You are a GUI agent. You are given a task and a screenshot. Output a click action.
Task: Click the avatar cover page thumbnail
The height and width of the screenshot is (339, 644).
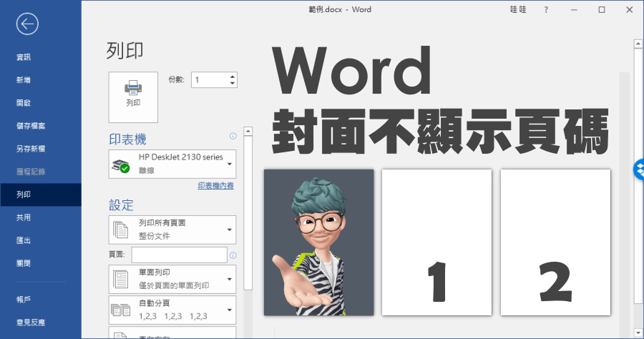click(x=318, y=242)
